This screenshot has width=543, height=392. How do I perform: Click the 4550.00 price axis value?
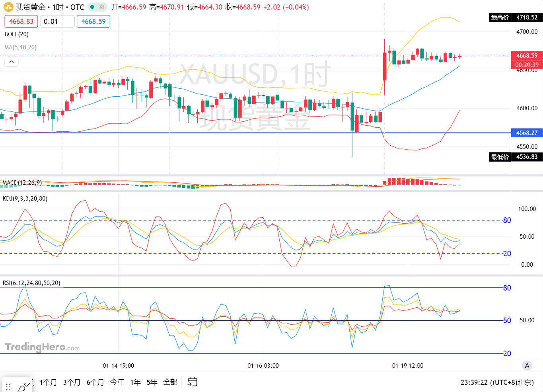click(527, 147)
